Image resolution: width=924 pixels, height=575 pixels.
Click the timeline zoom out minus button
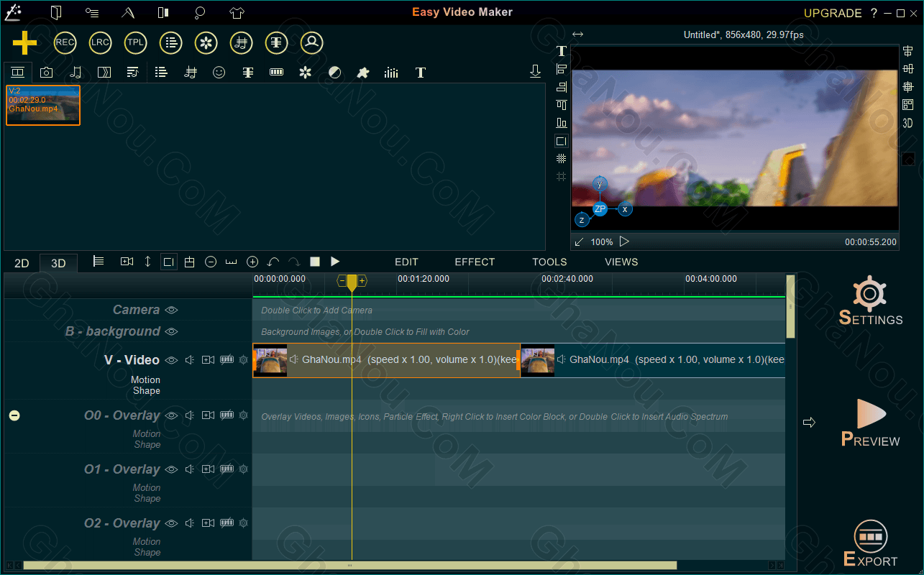pyautogui.click(x=211, y=262)
